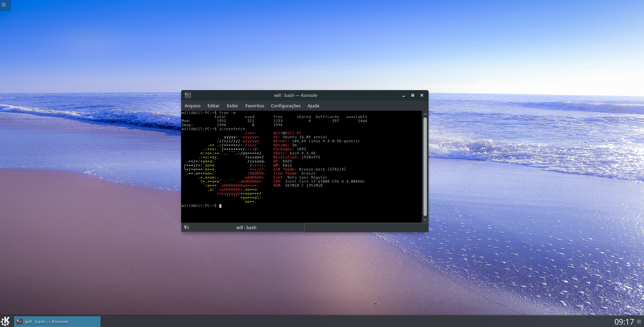Maximize the Konsole window

[413, 96]
